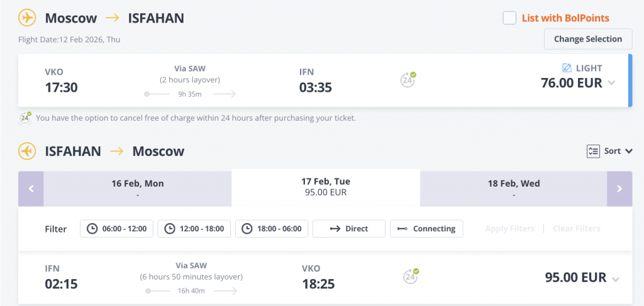
Task: Click the Clear Filters link
Action: click(x=576, y=229)
